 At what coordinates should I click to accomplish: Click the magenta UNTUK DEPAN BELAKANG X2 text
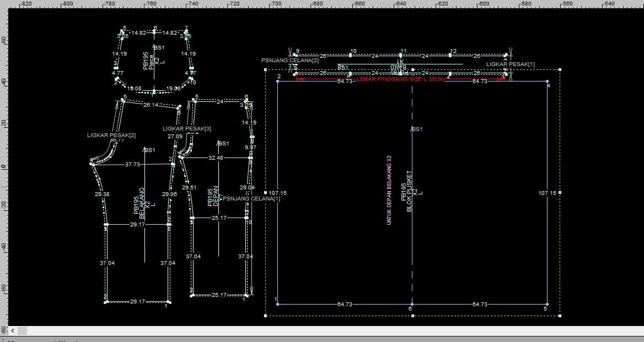click(x=389, y=189)
